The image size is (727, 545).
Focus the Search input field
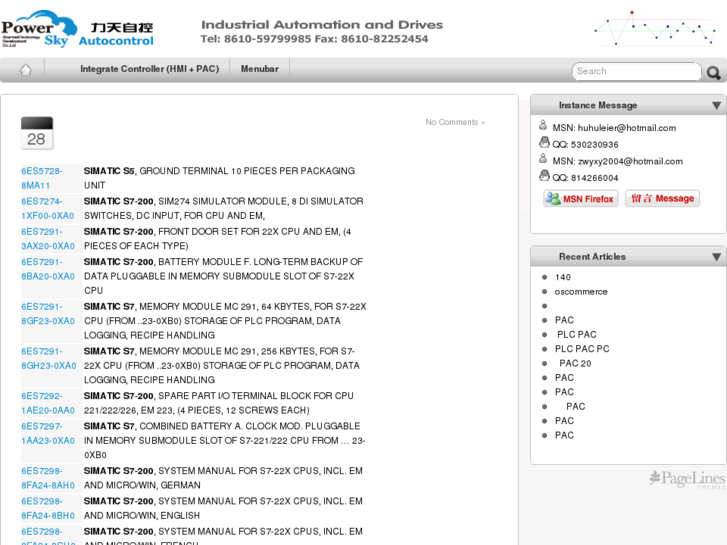point(636,71)
